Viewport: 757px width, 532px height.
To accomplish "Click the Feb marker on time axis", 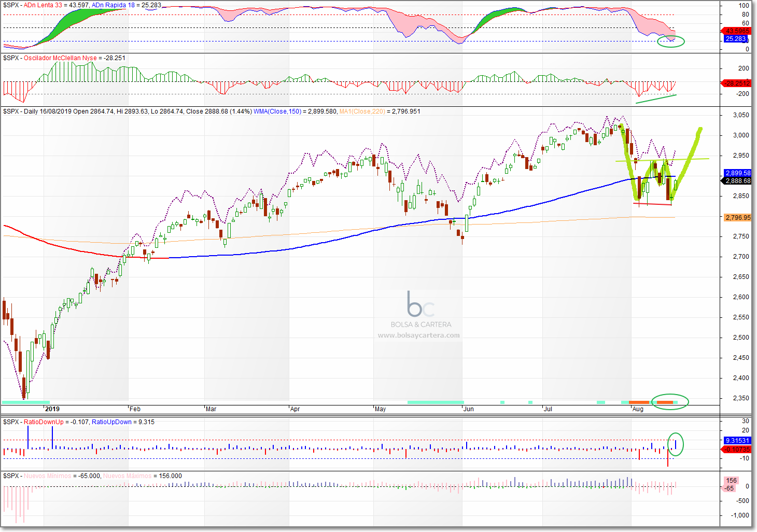I will 135,409.
